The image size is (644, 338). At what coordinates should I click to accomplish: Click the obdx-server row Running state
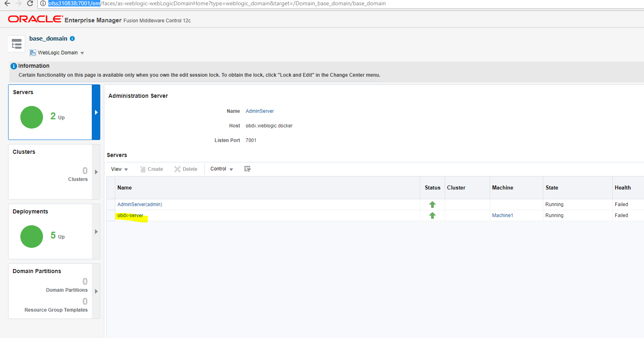point(554,215)
